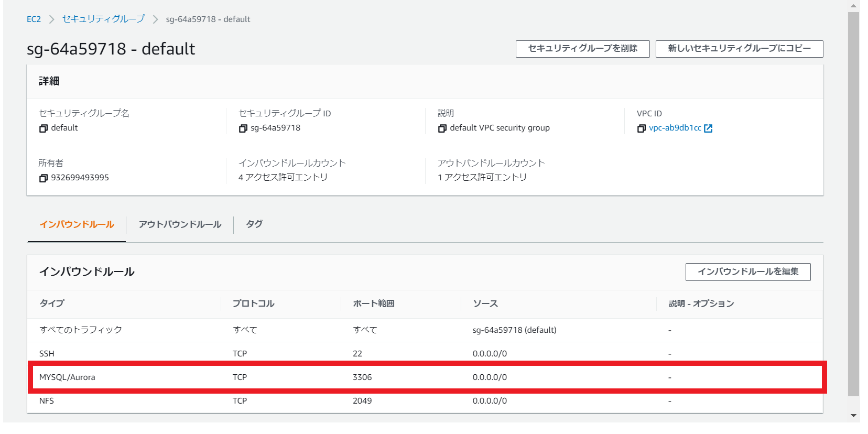Copy the description default VPC security group
The width and height of the screenshot is (868, 434).
tap(442, 128)
